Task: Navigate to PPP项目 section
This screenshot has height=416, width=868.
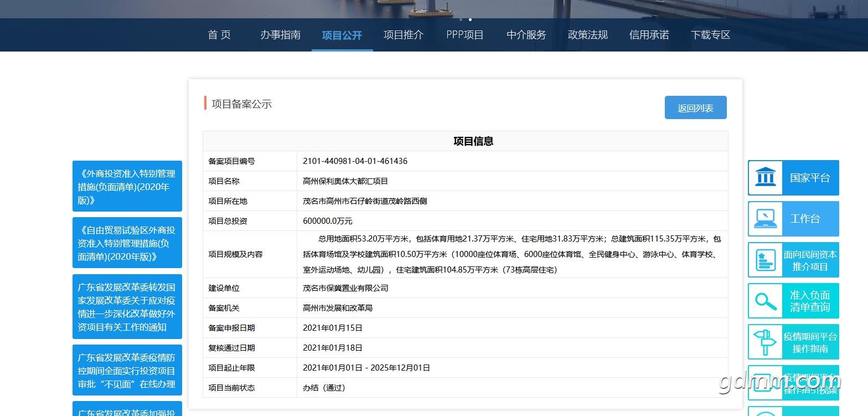Action: 464,35
